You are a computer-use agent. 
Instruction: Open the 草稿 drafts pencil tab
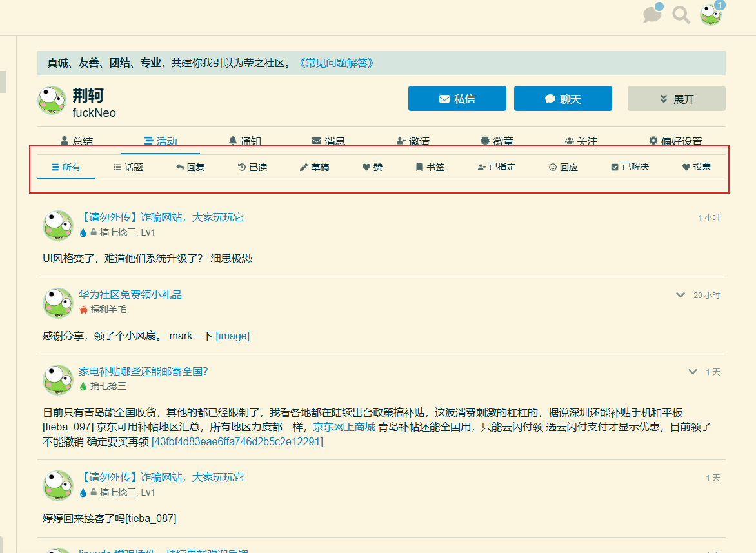(314, 167)
